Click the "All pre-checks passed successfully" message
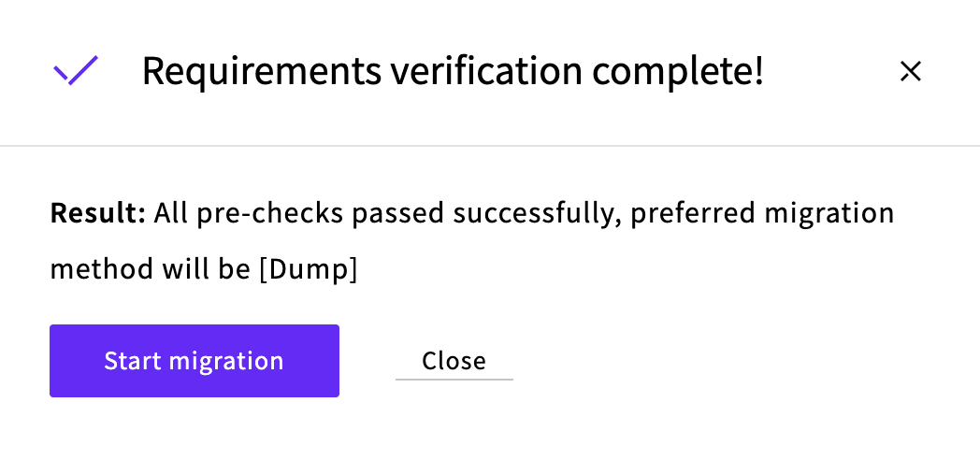980x460 pixels. click(385, 214)
